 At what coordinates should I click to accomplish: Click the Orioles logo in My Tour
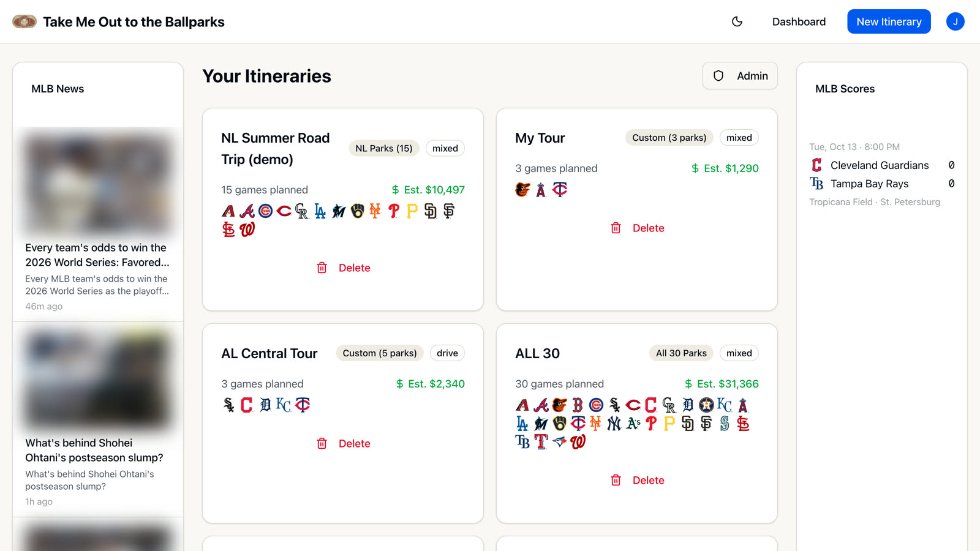[x=522, y=190]
